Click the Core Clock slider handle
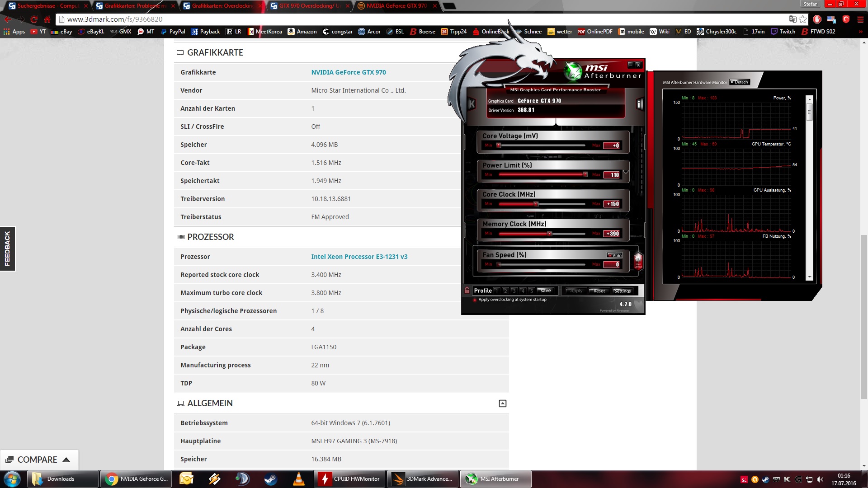 click(x=536, y=204)
